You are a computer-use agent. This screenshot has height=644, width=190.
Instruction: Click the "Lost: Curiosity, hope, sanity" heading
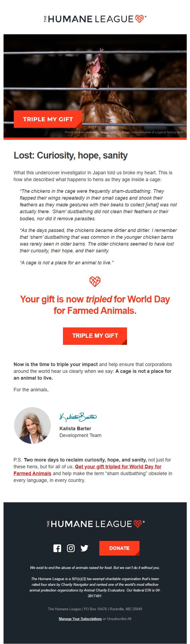71,155
